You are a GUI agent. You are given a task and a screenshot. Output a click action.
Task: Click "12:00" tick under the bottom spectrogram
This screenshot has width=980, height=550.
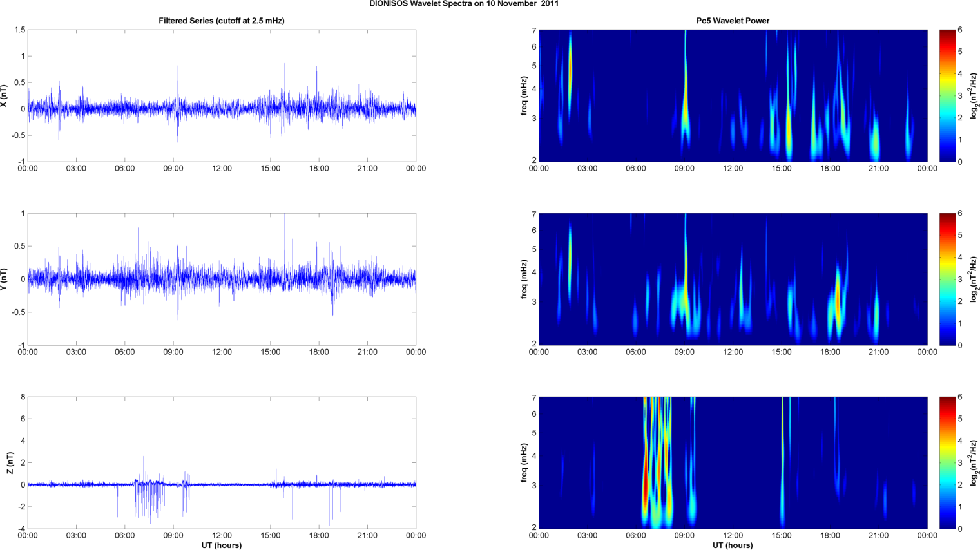(733, 536)
